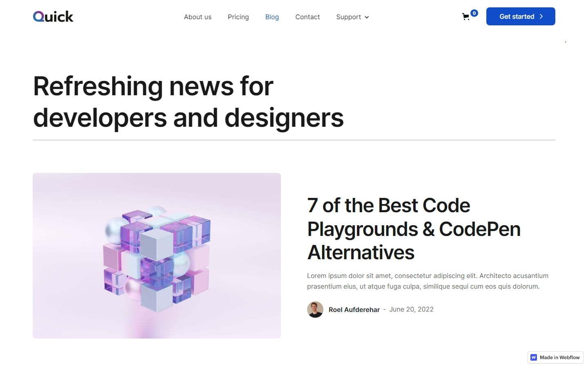This screenshot has width=588, height=368.
Task: Click the June 20, 2022 date text
Action: [x=411, y=310]
